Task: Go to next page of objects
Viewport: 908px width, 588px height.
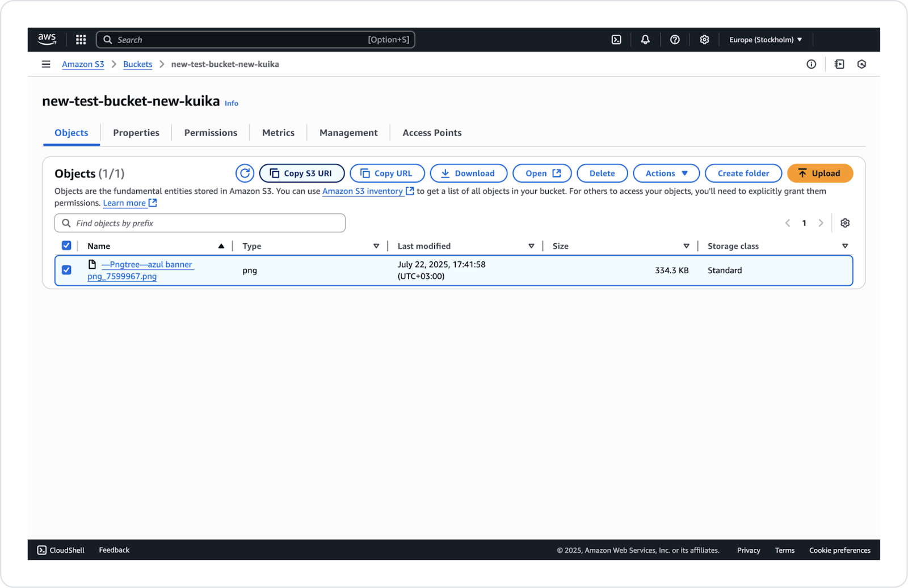Action: [x=821, y=223]
